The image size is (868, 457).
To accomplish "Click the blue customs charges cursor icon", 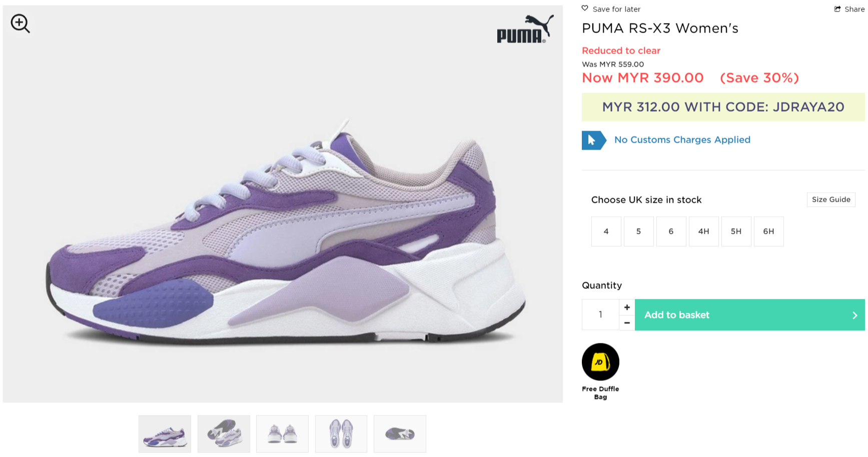I will [x=593, y=140].
